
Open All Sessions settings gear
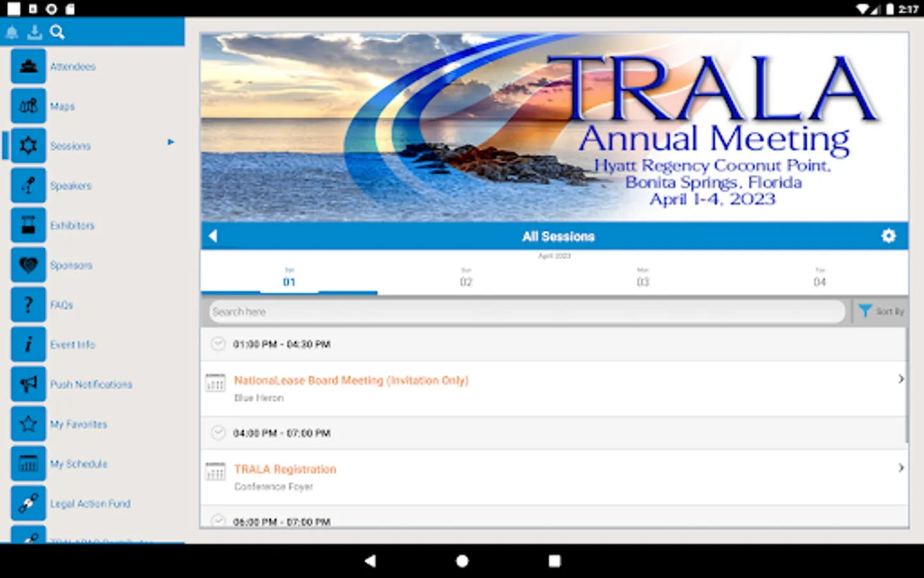pos(888,236)
